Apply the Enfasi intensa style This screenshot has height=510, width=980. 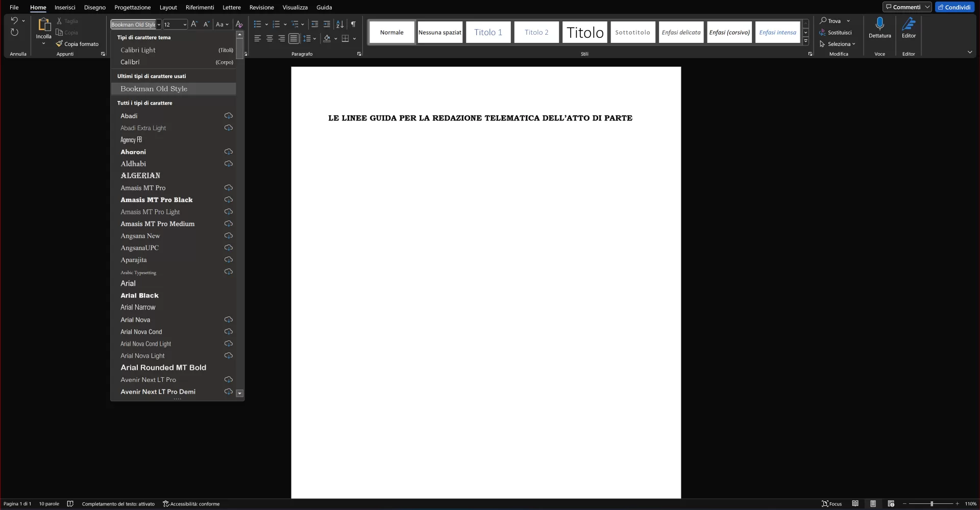click(777, 32)
